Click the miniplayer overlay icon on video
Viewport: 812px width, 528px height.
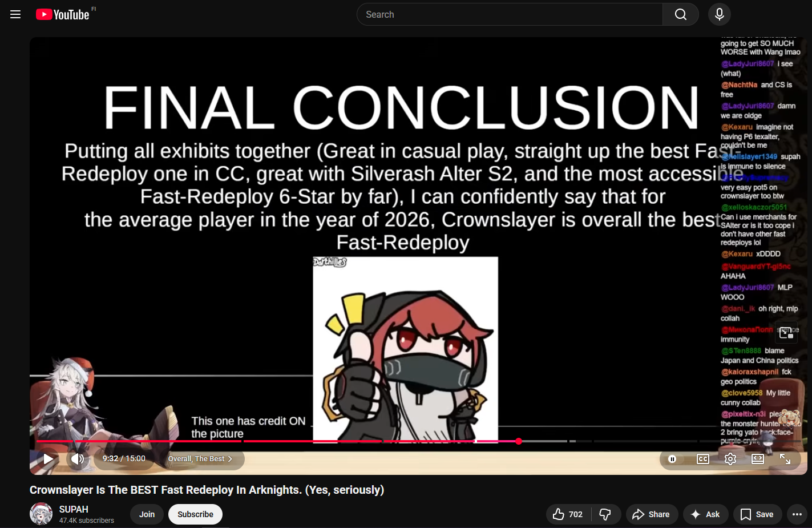click(786, 332)
